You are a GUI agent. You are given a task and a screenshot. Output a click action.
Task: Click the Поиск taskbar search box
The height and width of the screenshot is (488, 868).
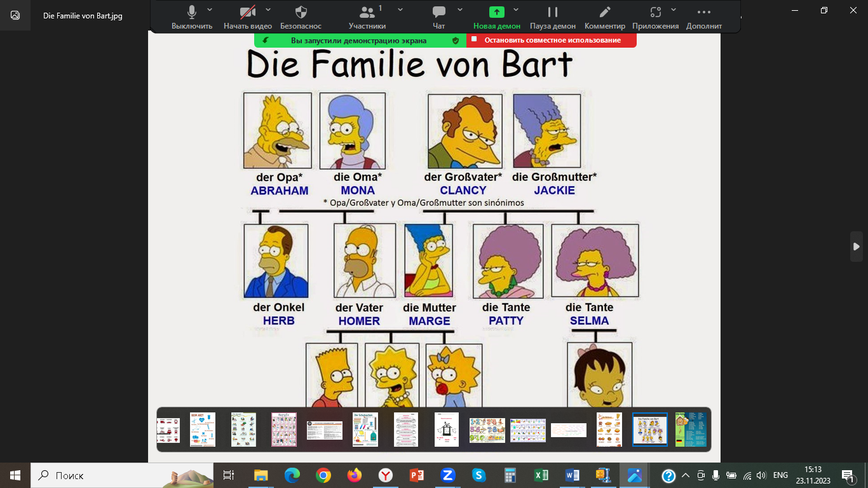pos(122,475)
